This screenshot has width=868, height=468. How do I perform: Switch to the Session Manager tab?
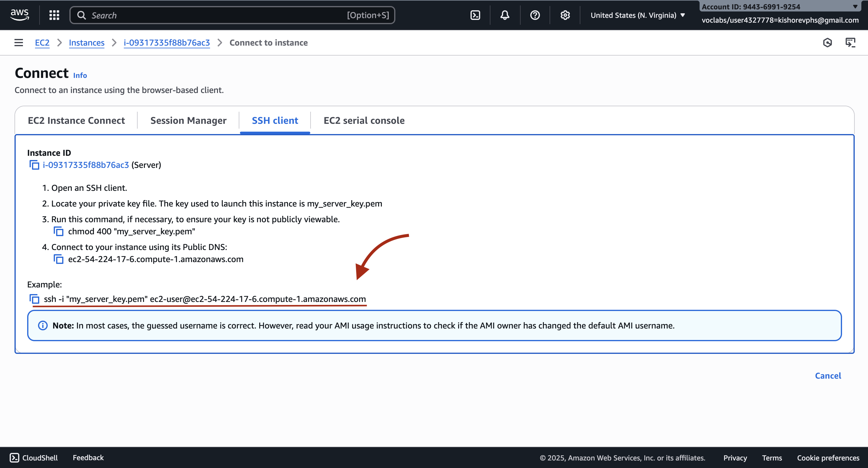tap(188, 120)
